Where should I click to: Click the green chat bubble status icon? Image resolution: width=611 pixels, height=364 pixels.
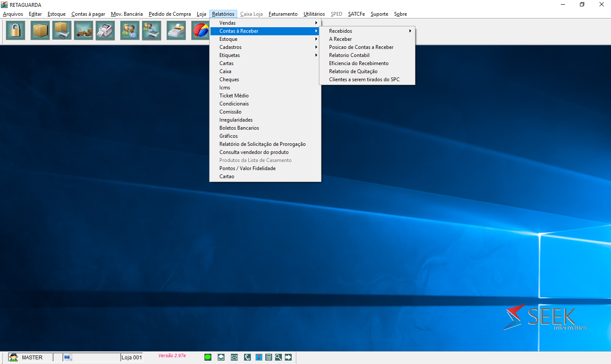[x=208, y=357]
